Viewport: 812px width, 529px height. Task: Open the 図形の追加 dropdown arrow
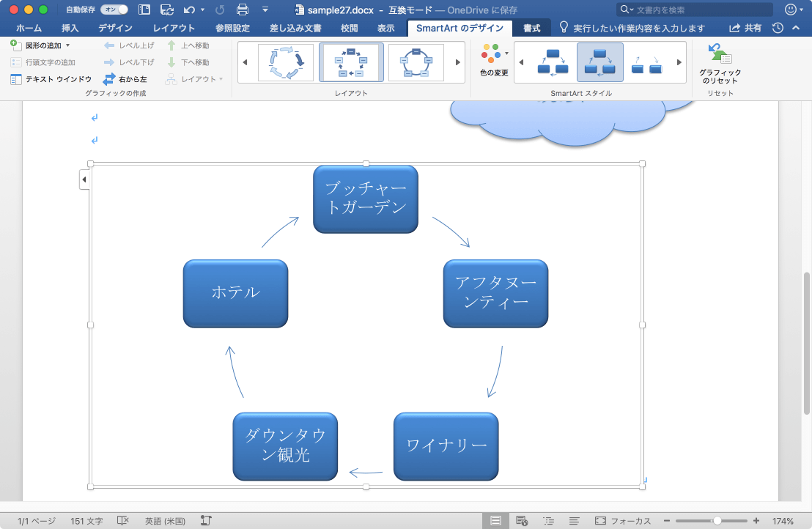coord(68,45)
